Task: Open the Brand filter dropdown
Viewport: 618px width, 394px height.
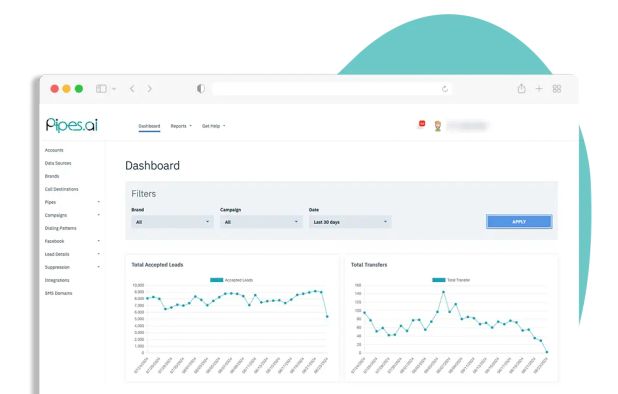Action: pyautogui.click(x=172, y=222)
